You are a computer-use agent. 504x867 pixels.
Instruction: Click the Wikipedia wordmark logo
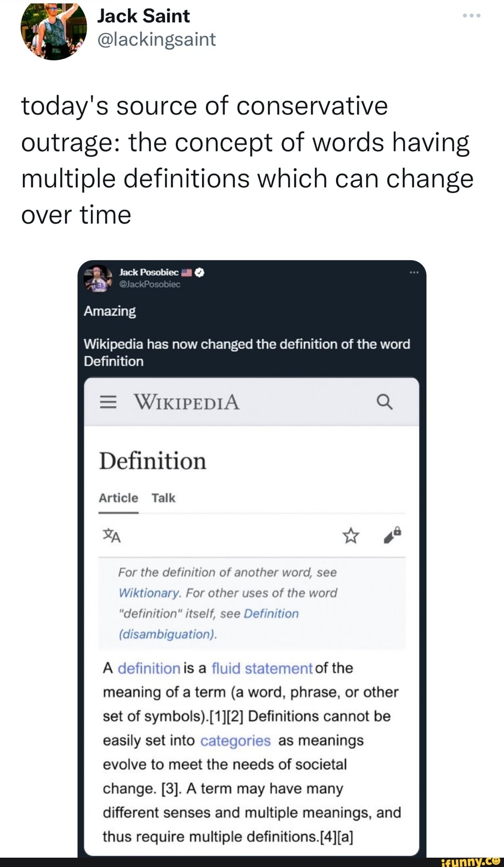[187, 402]
